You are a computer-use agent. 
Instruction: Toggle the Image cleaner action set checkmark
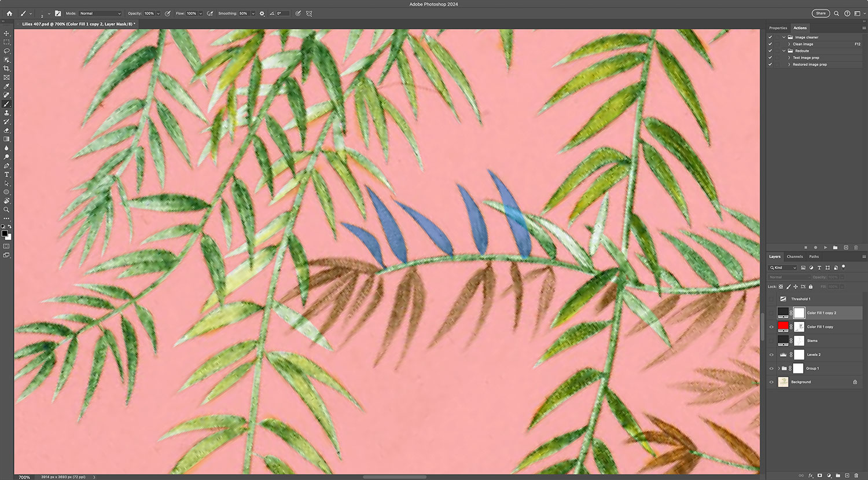[x=770, y=37]
